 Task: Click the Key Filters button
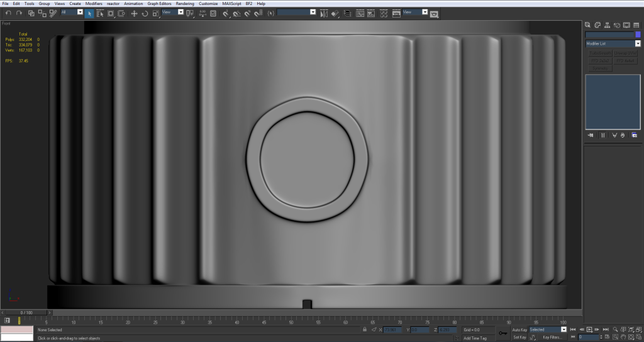(552, 337)
